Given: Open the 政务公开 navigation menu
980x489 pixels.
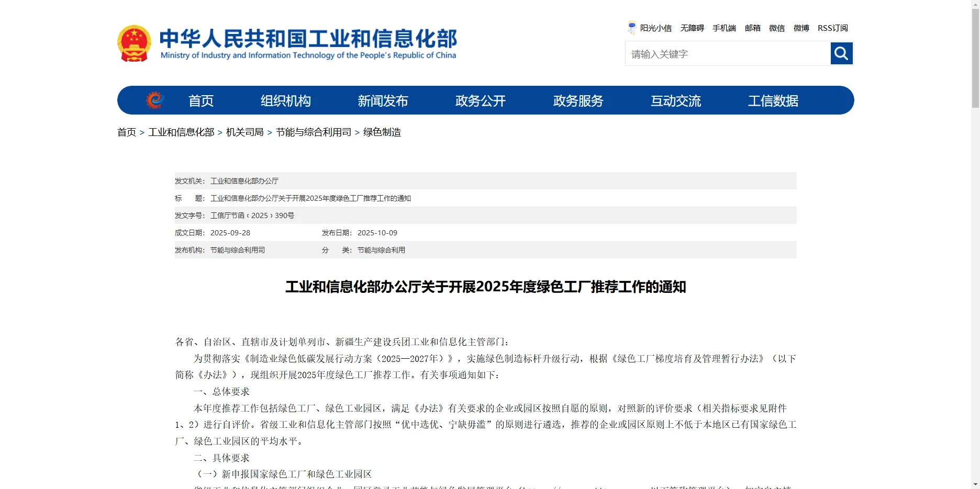Looking at the screenshot, I should point(480,100).
